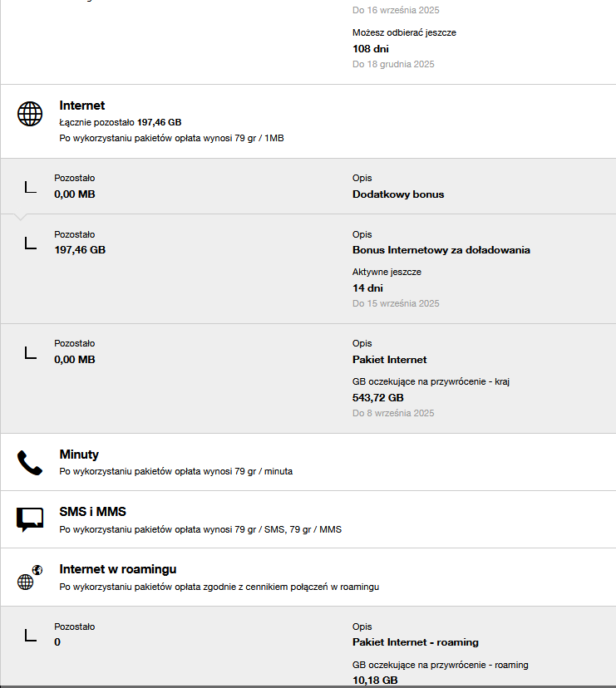
Task: Click the sub-item arrow beside the Pakiet Internet row
Action: point(31,352)
